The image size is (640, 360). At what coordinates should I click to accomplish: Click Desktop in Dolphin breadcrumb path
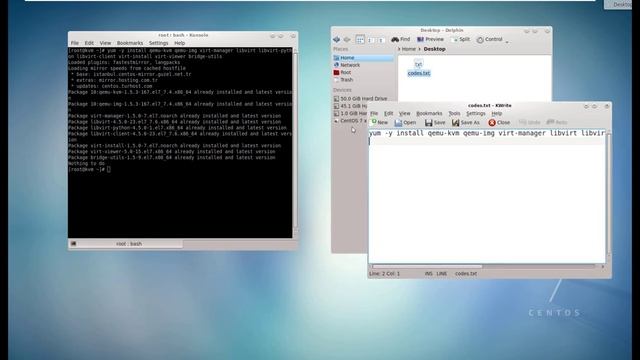[x=434, y=49]
